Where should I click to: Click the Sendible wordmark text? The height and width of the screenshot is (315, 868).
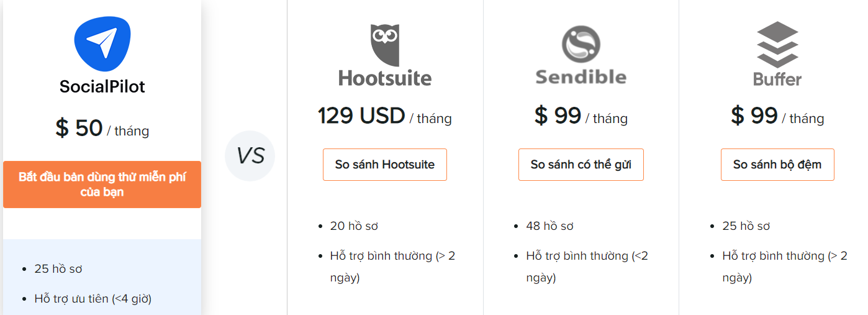[x=581, y=77]
